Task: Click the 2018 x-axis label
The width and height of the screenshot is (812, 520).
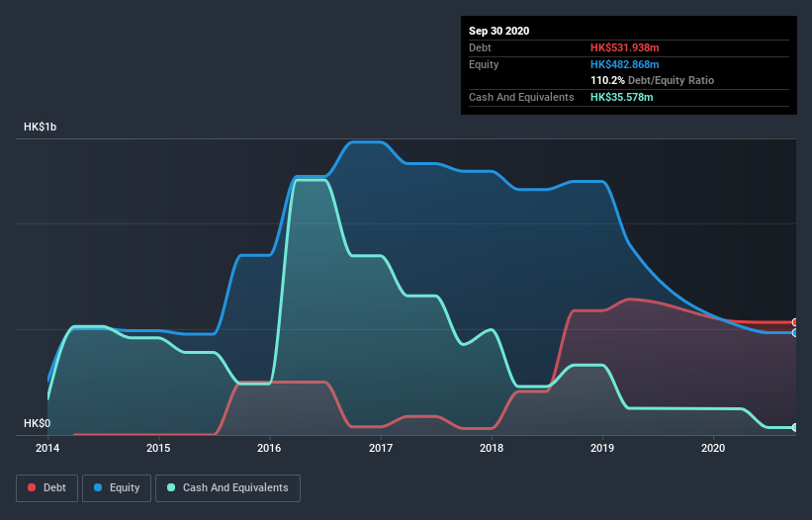Action: click(x=492, y=448)
